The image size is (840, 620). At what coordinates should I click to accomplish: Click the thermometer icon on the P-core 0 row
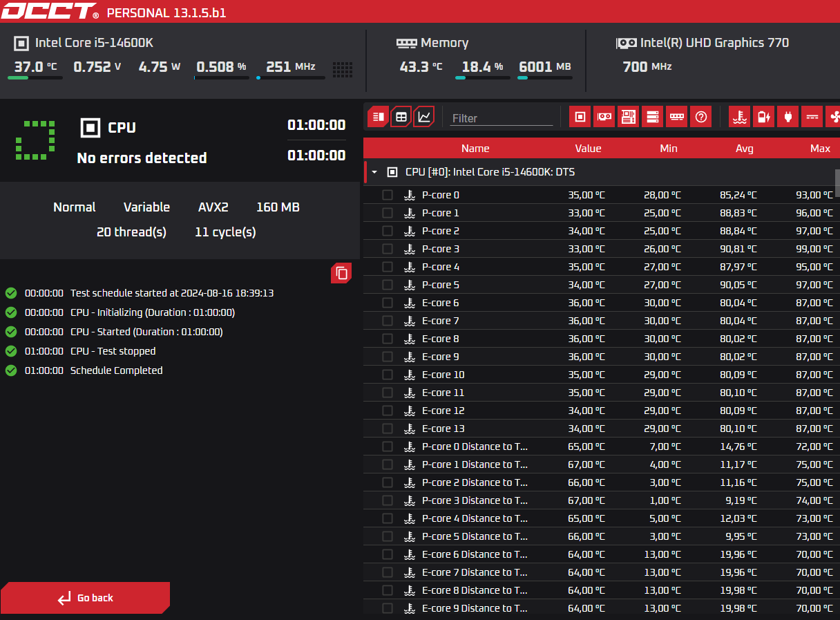(x=410, y=195)
